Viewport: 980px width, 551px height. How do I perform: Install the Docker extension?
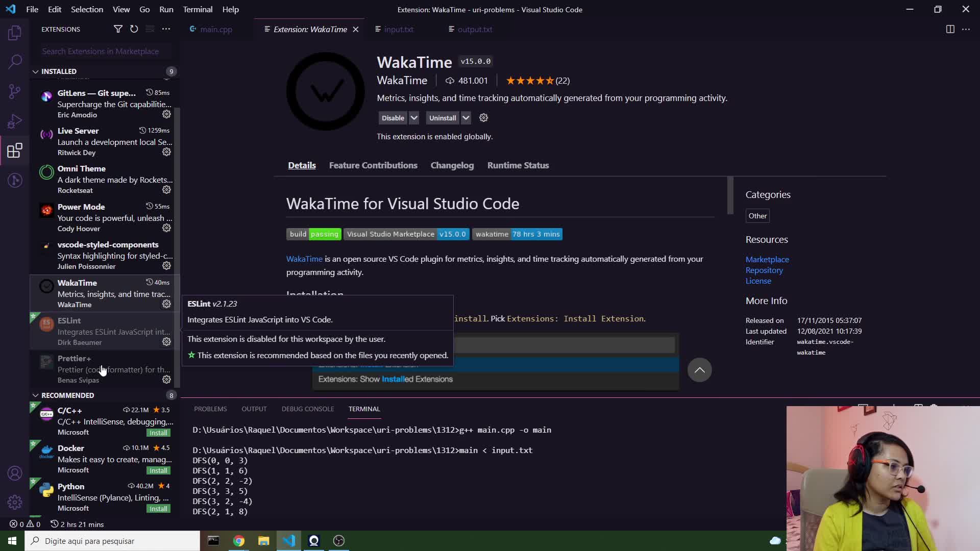tap(158, 470)
